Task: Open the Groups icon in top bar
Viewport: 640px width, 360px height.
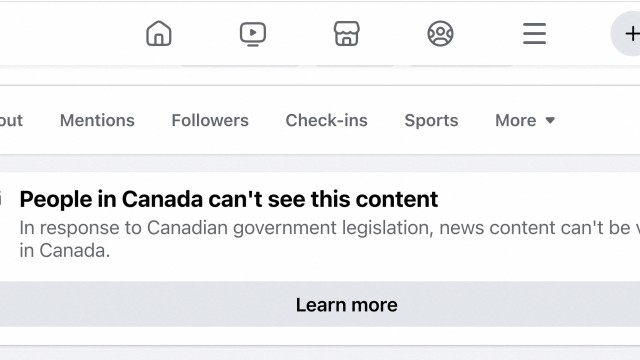Action: (x=440, y=33)
